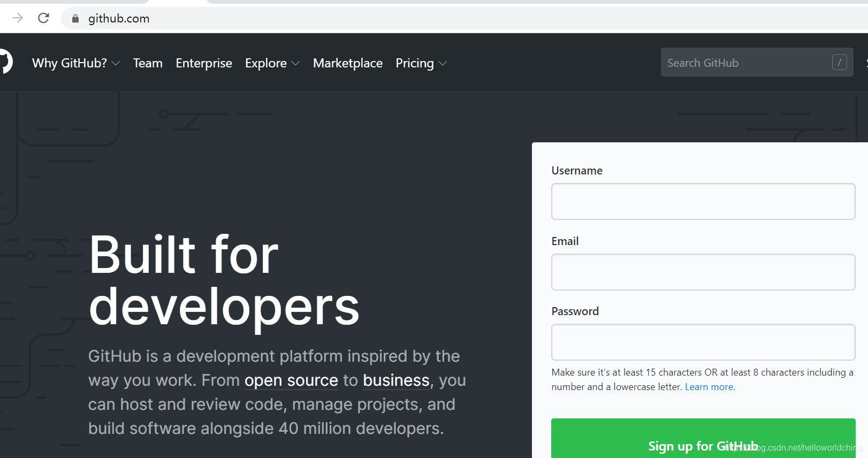This screenshot has width=868, height=458.
Task: Reload the page with the refresh icon
Action: tap(44, 18)
